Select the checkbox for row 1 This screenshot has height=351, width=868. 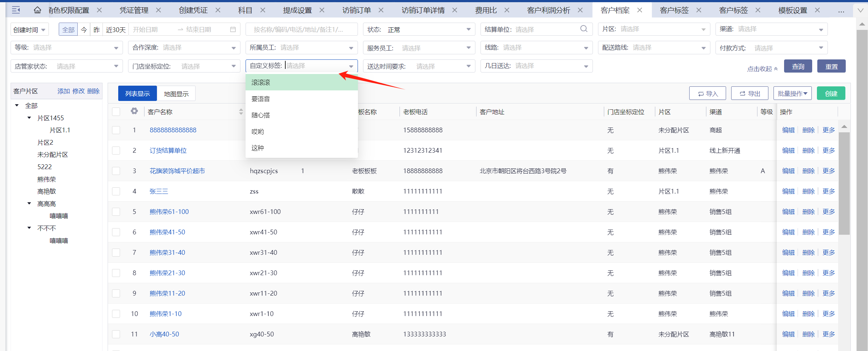(x=116, y=130)
